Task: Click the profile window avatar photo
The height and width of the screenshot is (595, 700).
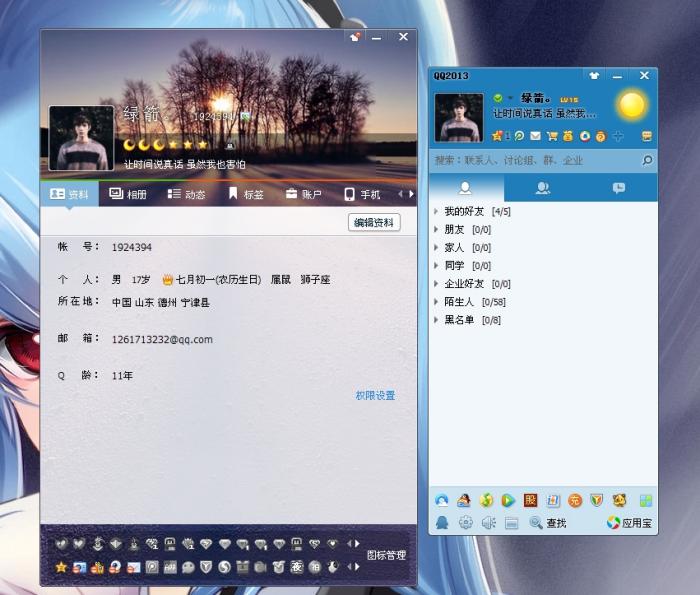Action: [x=81, y=138]
